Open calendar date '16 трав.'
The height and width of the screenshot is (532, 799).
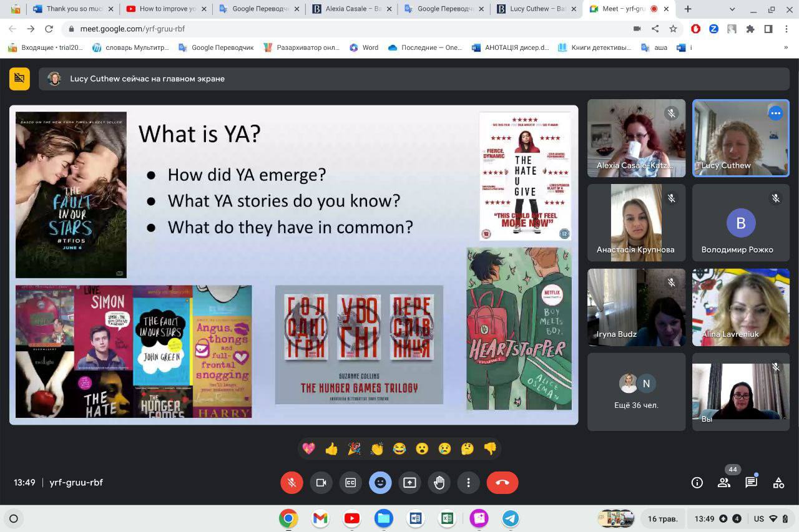(x=662, y=518)
